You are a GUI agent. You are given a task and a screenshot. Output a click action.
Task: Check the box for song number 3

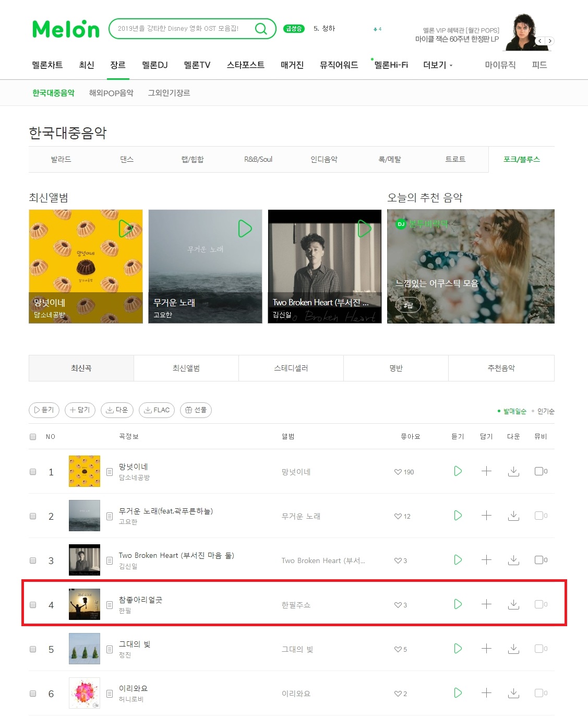33,560
